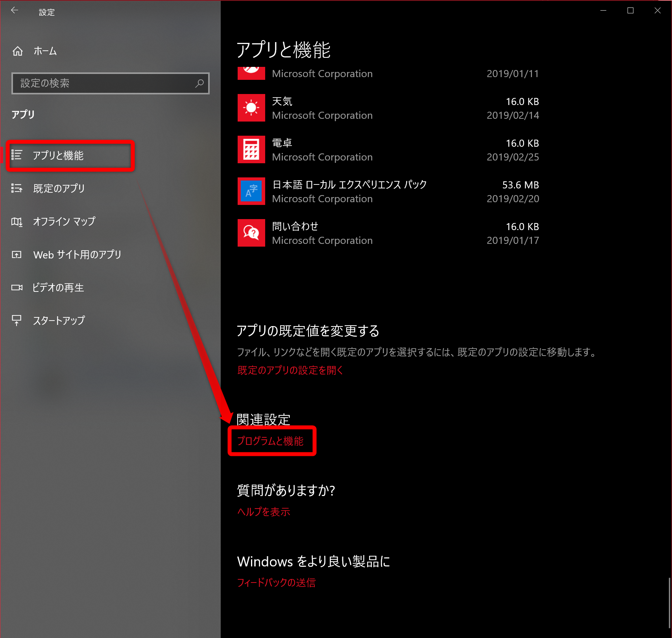The width and height of the screenshot is (672, 638).
Task: Click the 天気 weather app icon
Action: pyautogui.click(x=251, y=108)
